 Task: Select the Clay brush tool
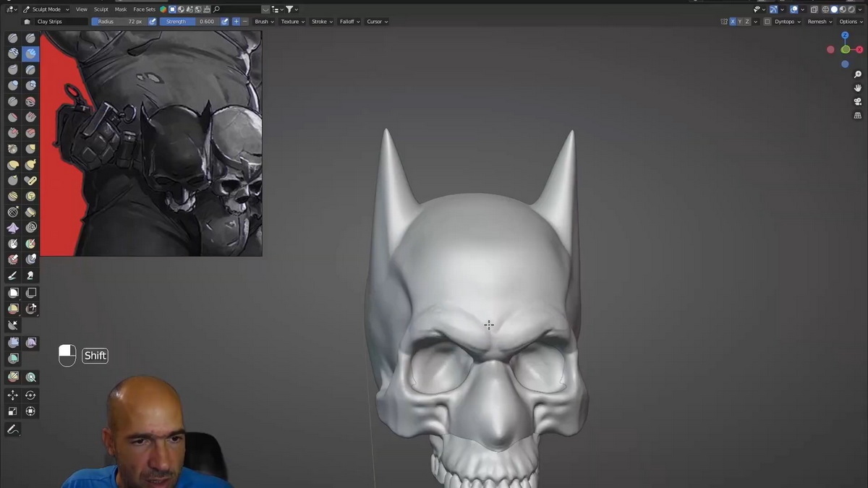tap(13, 53)
